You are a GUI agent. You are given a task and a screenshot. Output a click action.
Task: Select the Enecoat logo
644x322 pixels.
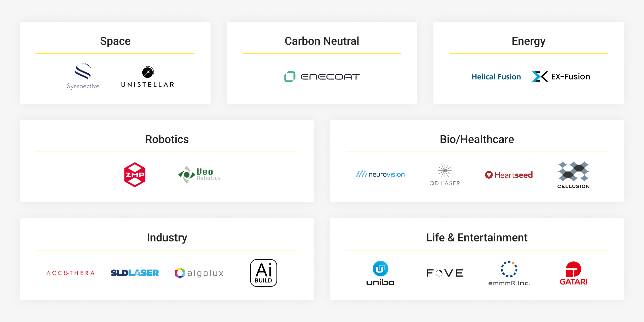[x=322, y=76]
